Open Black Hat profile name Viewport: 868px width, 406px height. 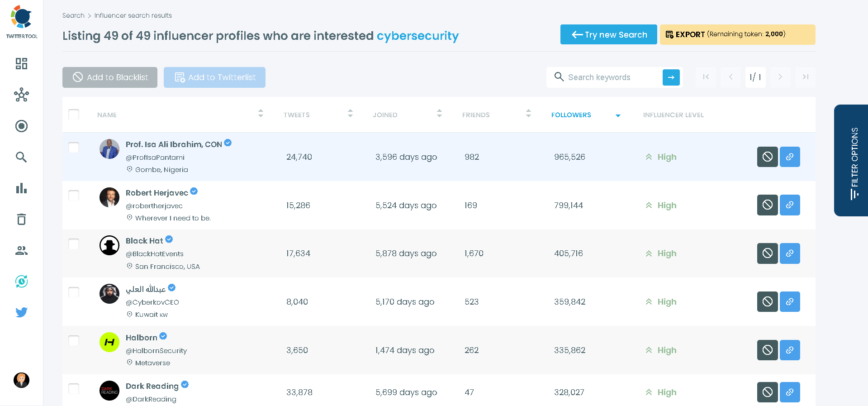click(x=144, y=241)
